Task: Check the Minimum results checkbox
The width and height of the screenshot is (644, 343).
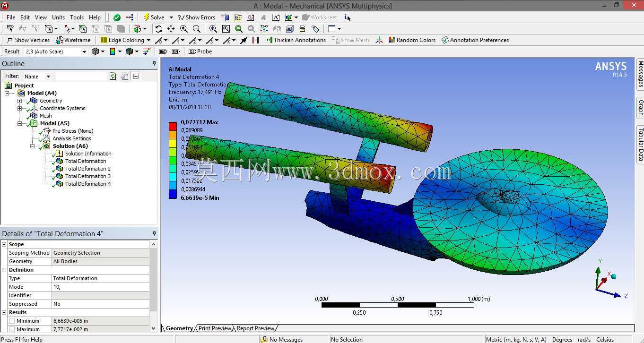Action: tap(12, 321)
